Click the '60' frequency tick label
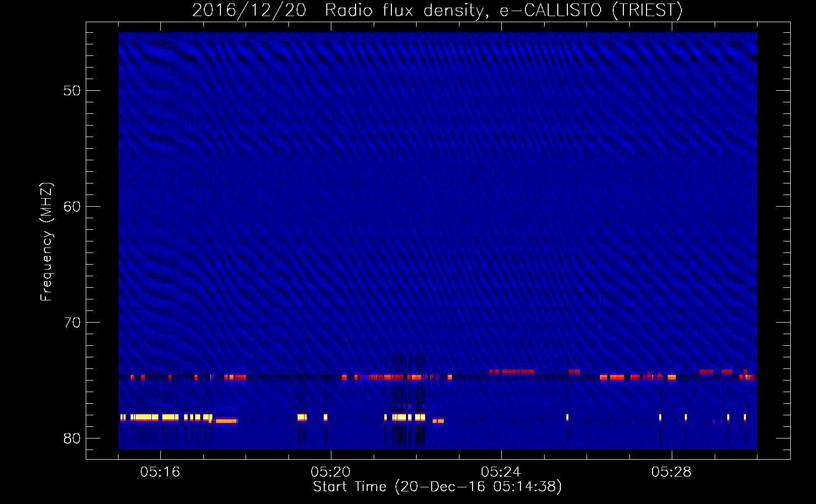 click(72, 207)
